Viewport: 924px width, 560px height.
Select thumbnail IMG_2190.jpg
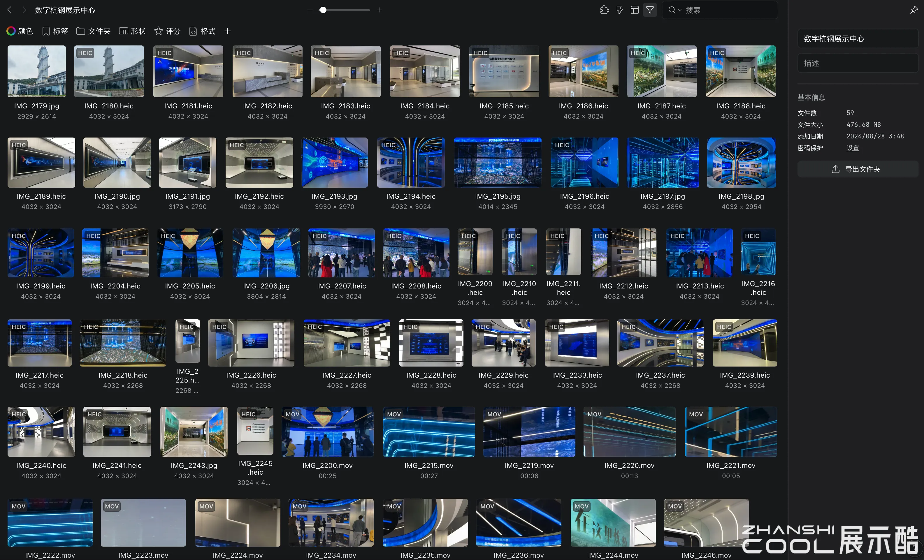point(117,162)
